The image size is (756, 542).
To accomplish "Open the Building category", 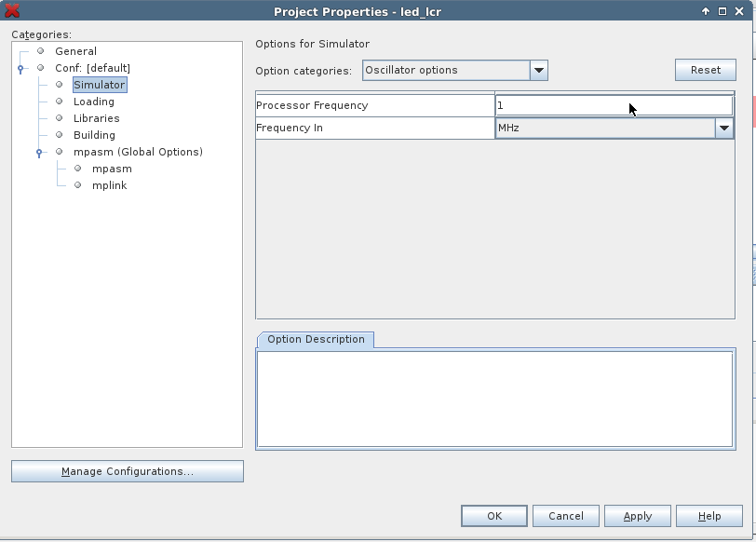I will click(94, 135).
